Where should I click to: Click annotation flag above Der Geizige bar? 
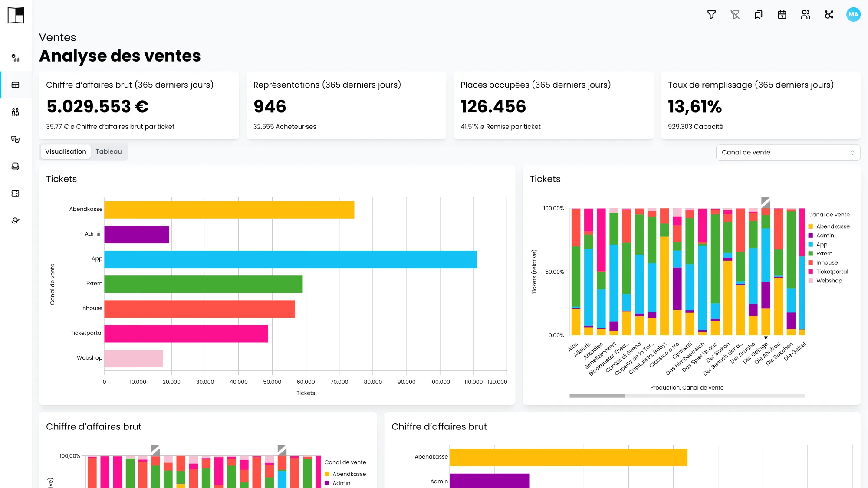tap(766, 202)
